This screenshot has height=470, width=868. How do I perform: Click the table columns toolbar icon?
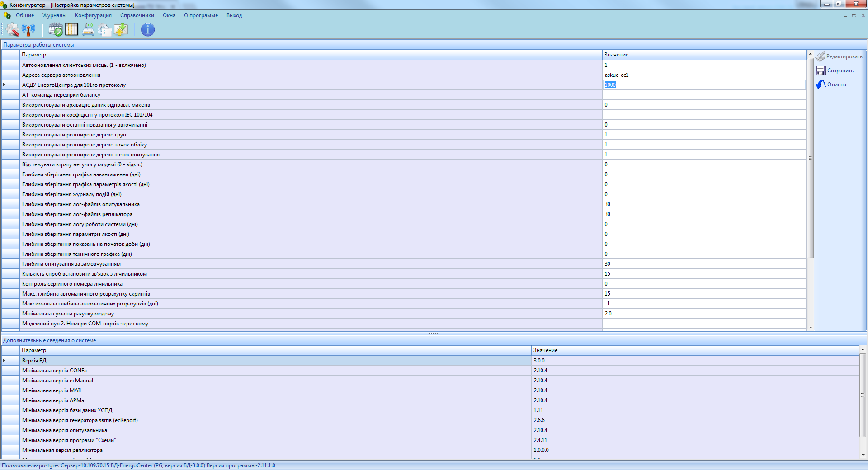click(71, 30)
